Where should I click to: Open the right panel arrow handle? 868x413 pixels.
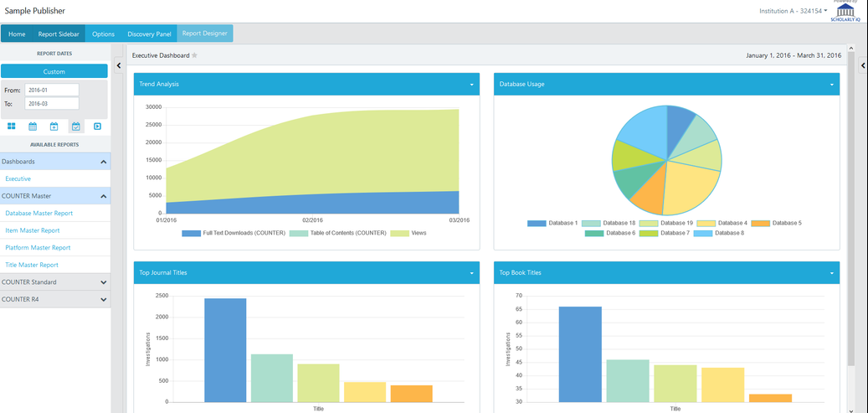tap(863, 65)
